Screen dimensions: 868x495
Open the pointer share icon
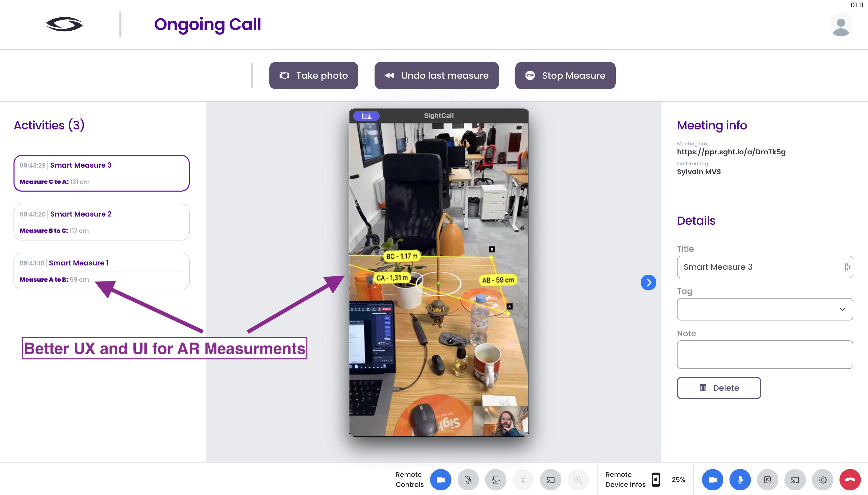click(x=767, y=480)
